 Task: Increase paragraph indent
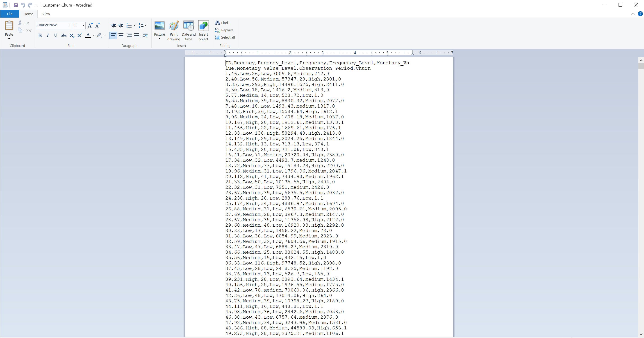point(121,25)
